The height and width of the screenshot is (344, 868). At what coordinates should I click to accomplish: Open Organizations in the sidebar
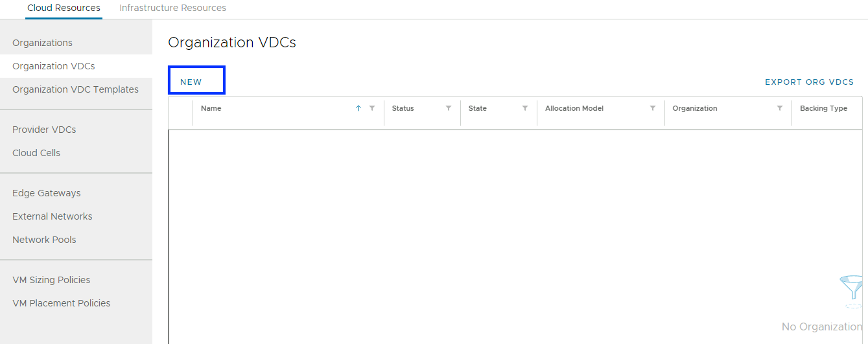pyautogui.click(x=42, y=43)
